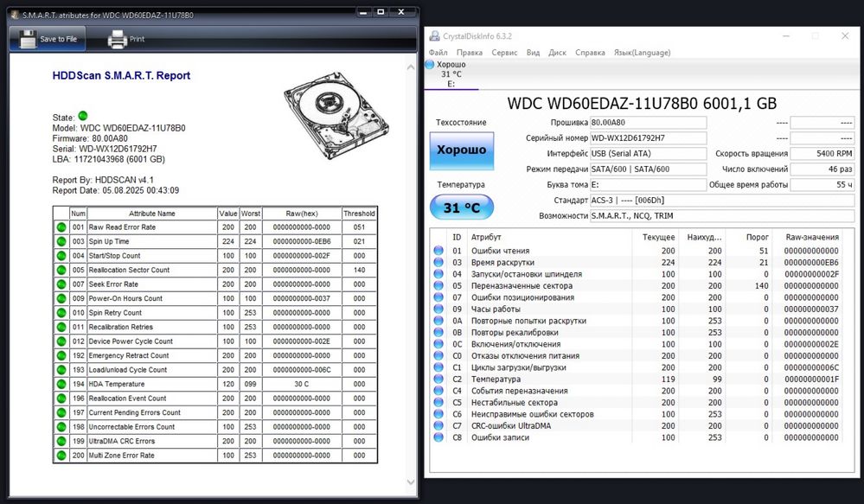Click the Load/unload Cycle Count attribute name
This screenshot has width=864, height=504.
pos(128,370)
